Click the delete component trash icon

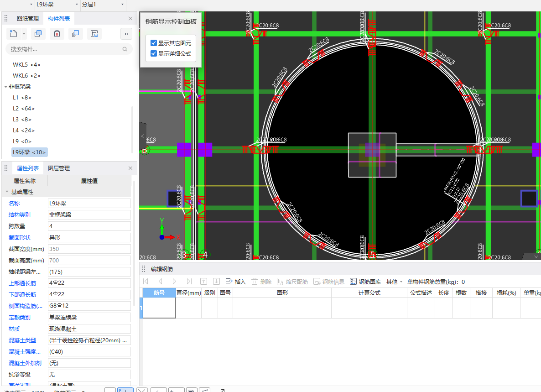[x=57, y=33]
